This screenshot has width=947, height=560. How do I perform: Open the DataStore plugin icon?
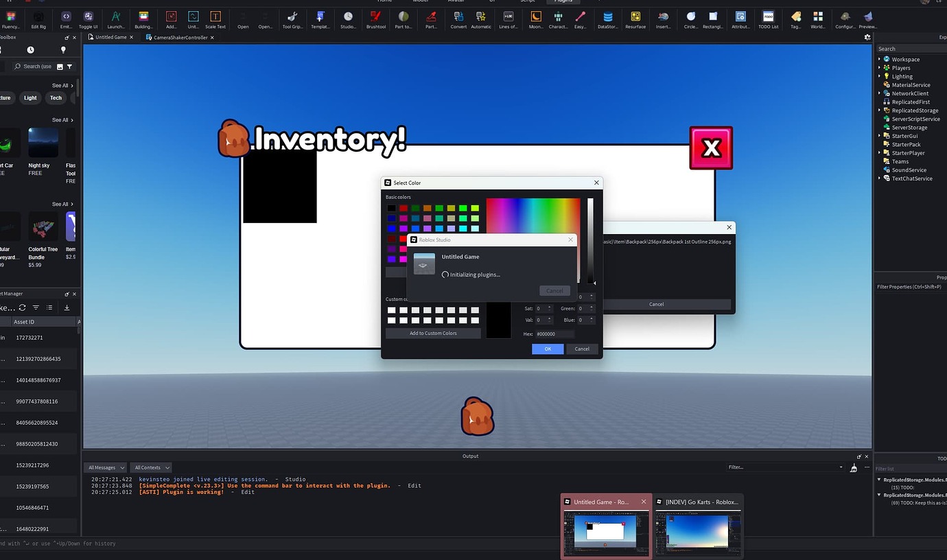tap(607, 19)
